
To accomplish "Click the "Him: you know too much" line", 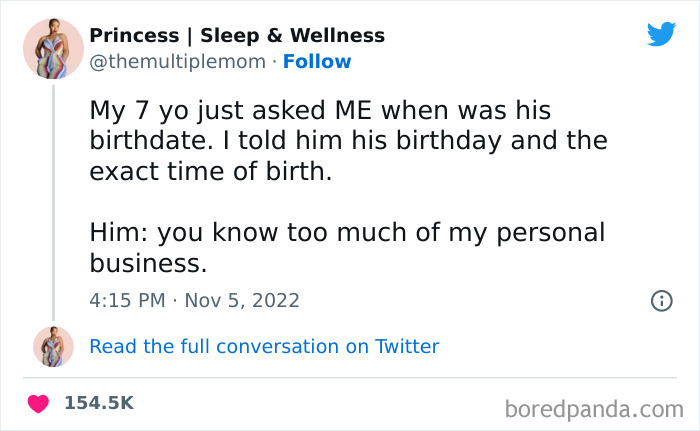I will [x=347, y=233].
